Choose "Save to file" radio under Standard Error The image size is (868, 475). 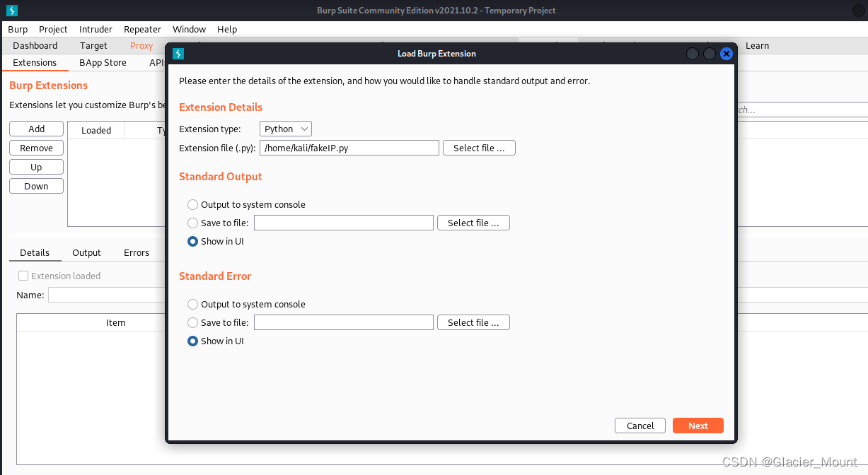pyautogui.click(x=192, y=322)
